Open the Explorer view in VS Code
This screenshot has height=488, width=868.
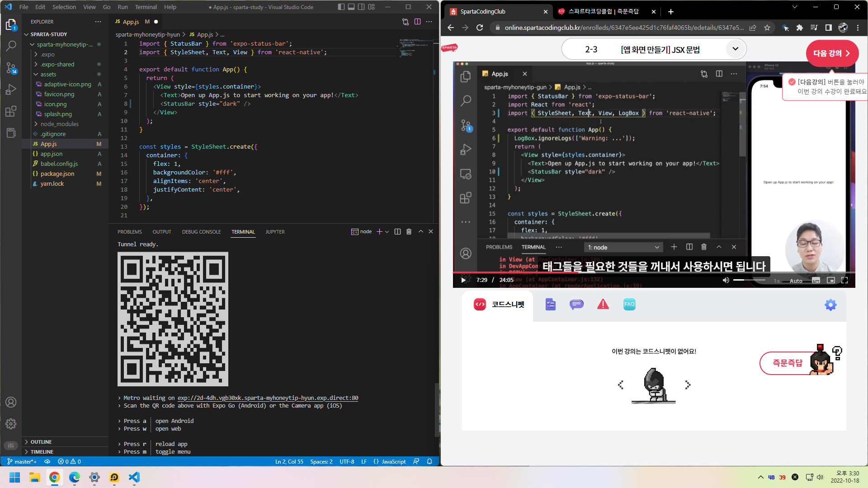11,24
